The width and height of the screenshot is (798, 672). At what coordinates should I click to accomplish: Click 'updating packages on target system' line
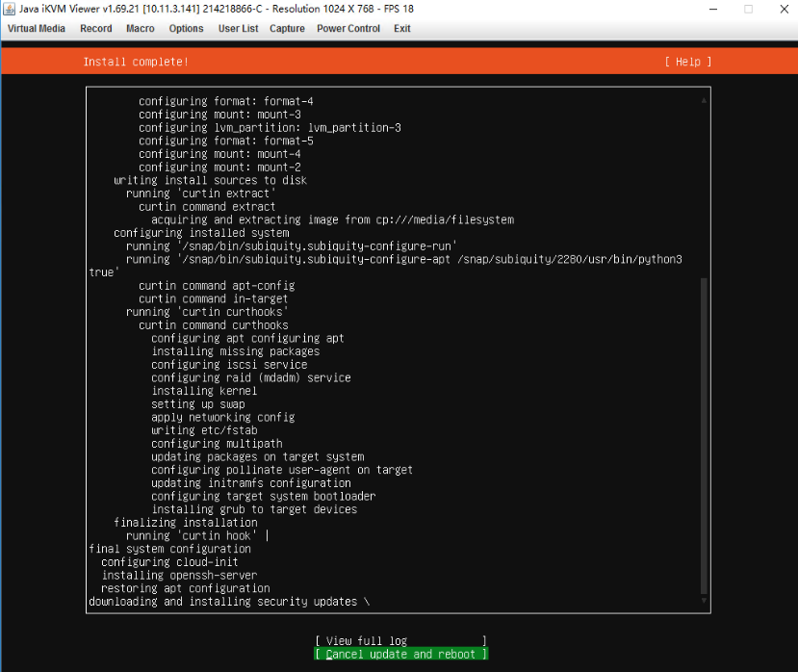[258, 456]
